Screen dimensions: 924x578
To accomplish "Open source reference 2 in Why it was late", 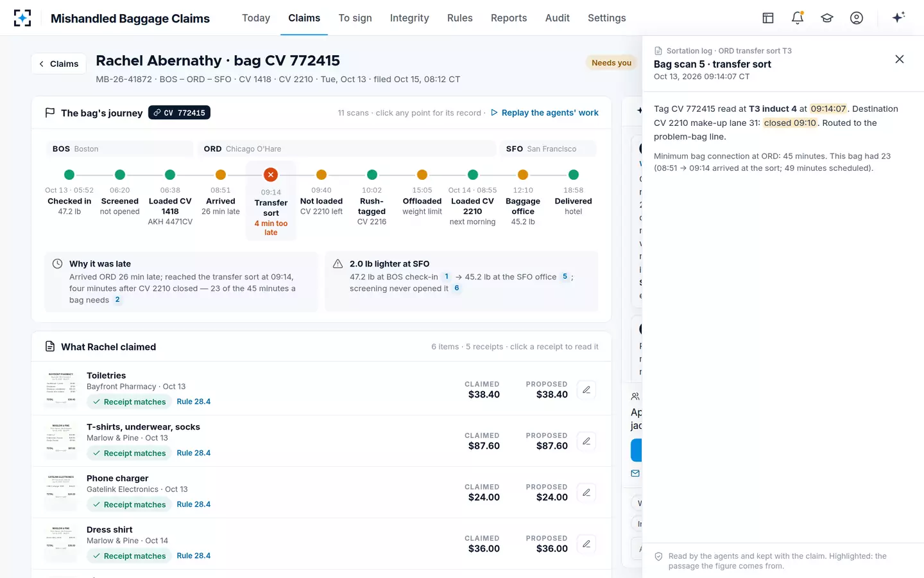I will pos(117,300).
